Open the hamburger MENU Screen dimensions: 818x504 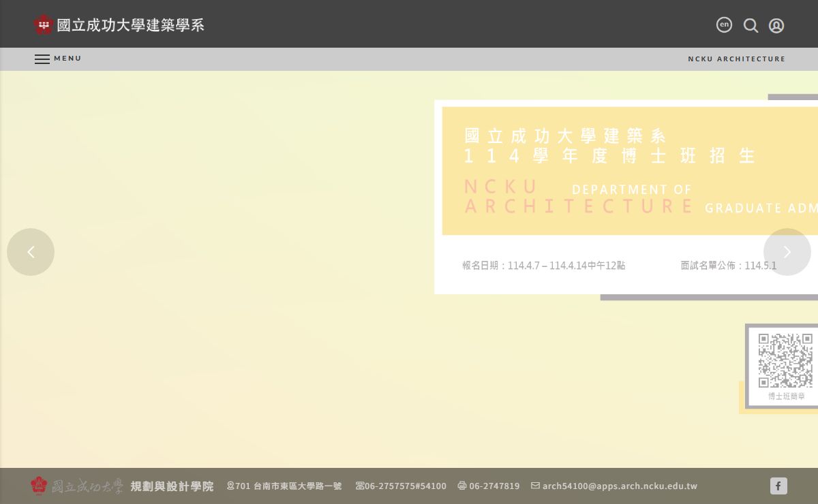coord(58,59)
